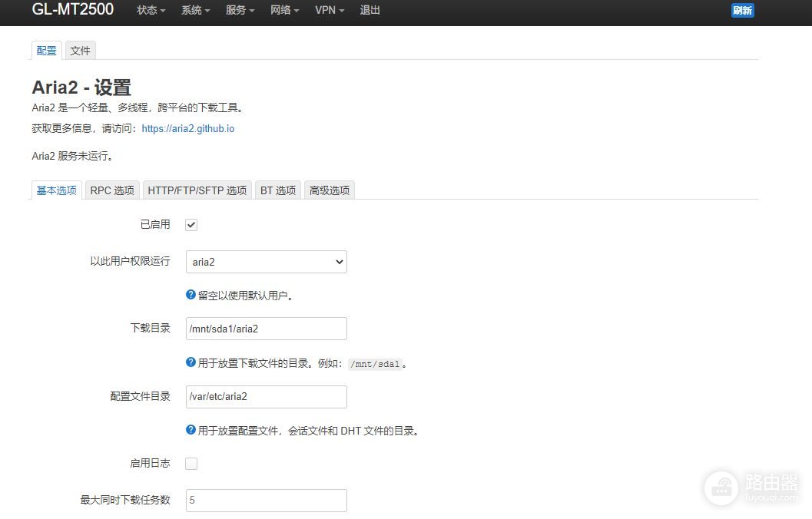
Task: Click the GL-MT2500 brand logo
Action: [x=73, y=10]
